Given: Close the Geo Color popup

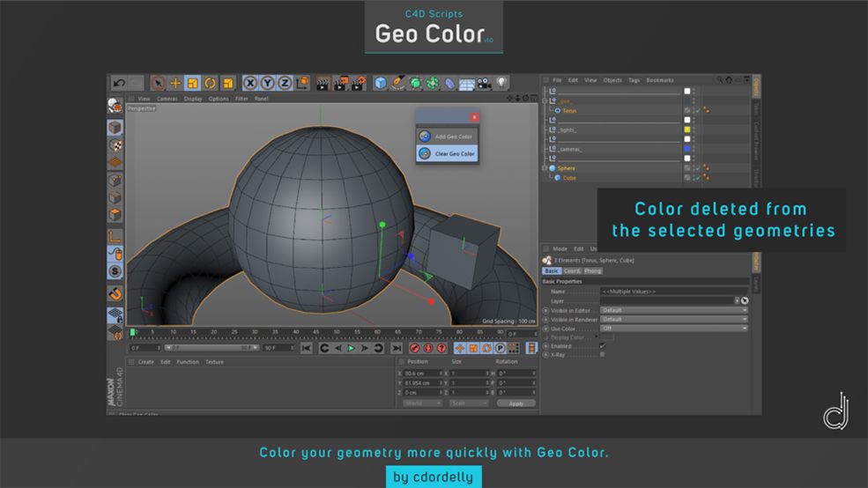Looking at the screenshot, I should 474,117.
